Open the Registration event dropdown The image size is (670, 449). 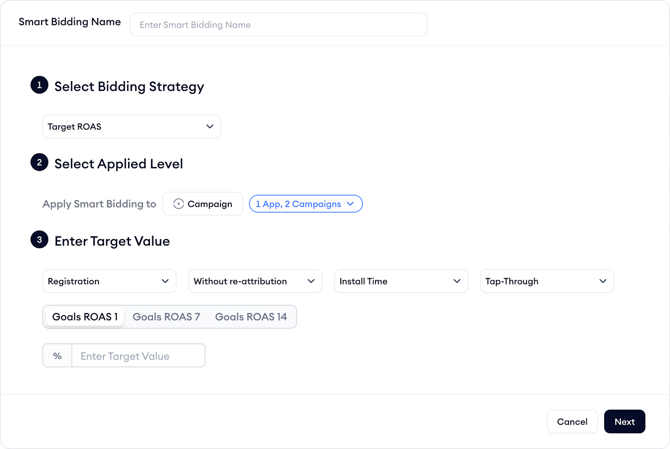(109, 282)
